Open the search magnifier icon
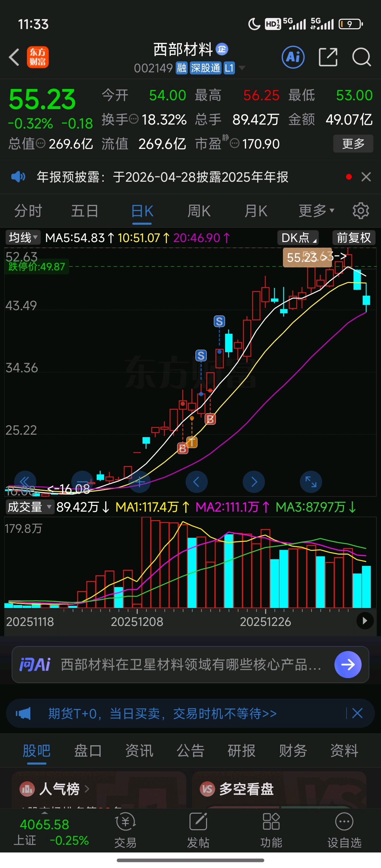The width and height of the screenshot is (381, 868). point(362,57)
